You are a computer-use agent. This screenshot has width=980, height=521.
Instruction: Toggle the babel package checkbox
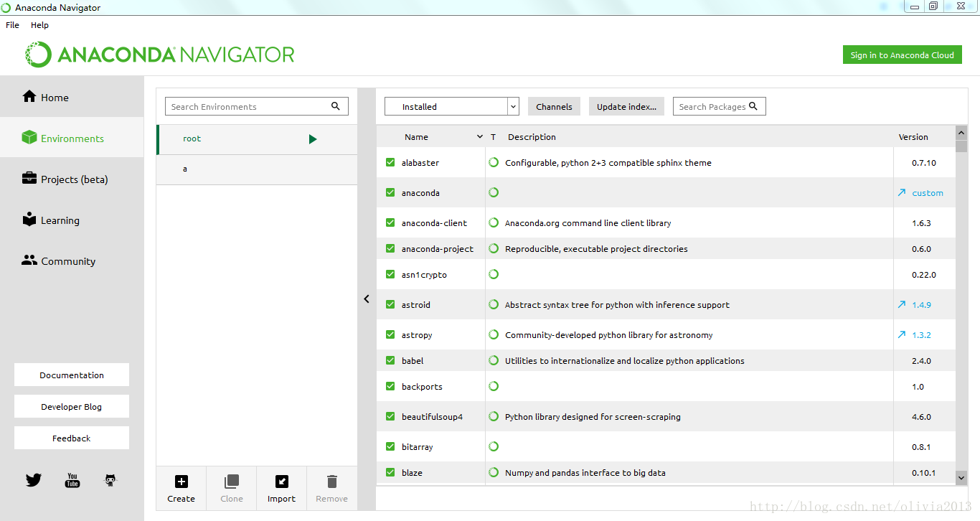pos(390,360)
